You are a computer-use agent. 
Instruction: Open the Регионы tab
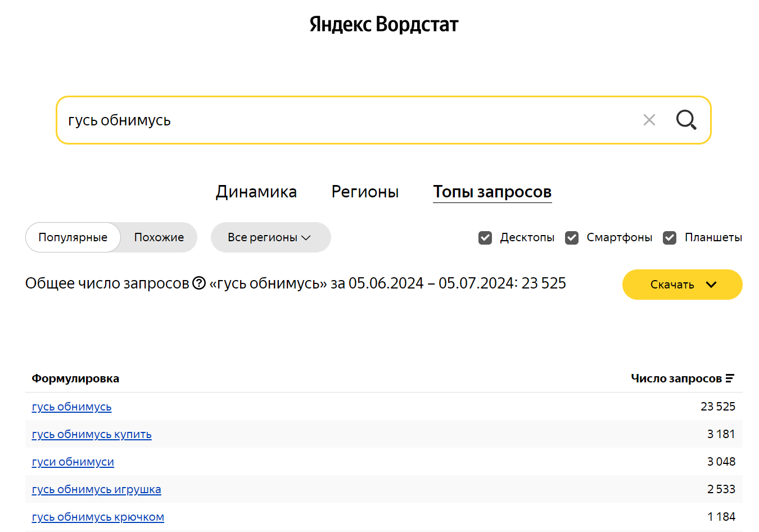(x=365, y=192)
